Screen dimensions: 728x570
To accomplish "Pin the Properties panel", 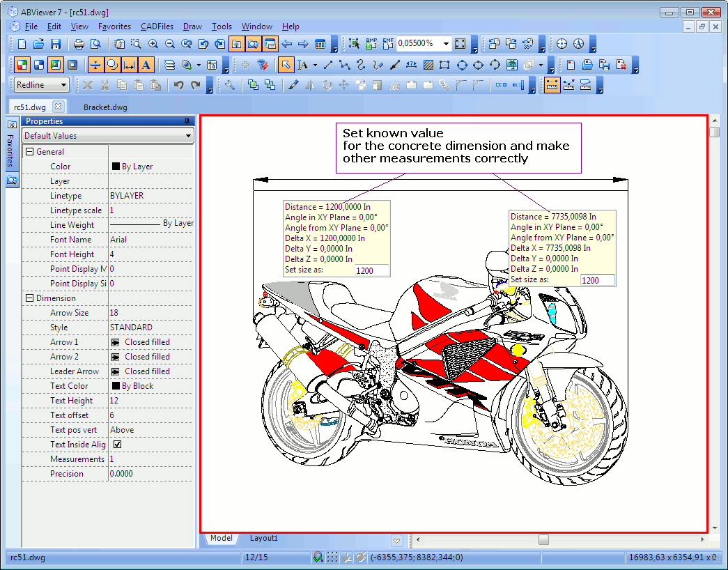I will 187,121.
